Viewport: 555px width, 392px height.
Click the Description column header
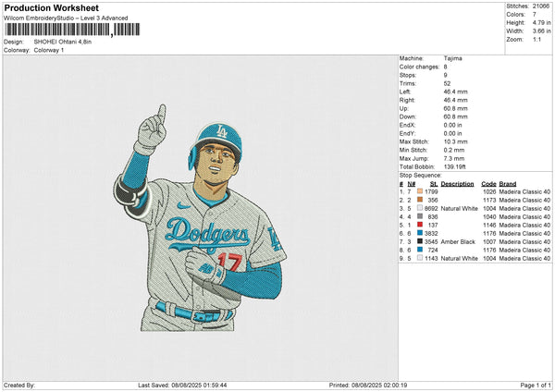457,184
